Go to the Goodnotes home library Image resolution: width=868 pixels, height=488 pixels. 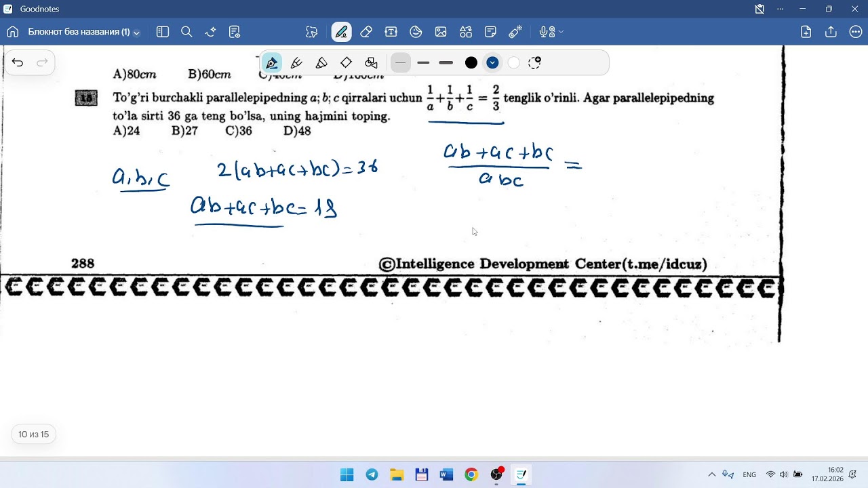pos(12,32)
